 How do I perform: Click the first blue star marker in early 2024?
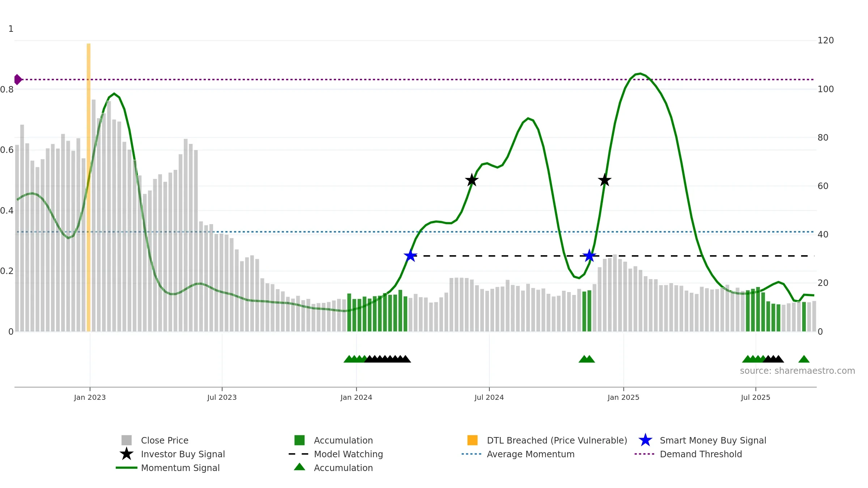coord(410,256)
